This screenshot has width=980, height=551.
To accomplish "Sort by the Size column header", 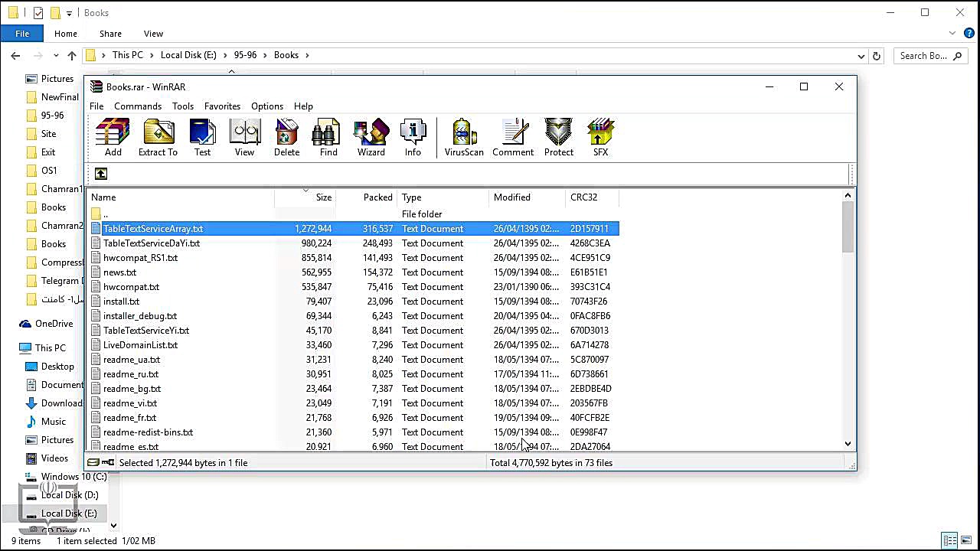I will pos(305,197).
